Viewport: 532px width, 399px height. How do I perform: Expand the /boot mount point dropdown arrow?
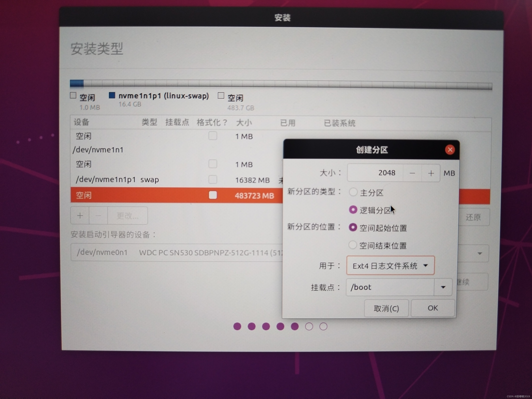tap(443, 287)
